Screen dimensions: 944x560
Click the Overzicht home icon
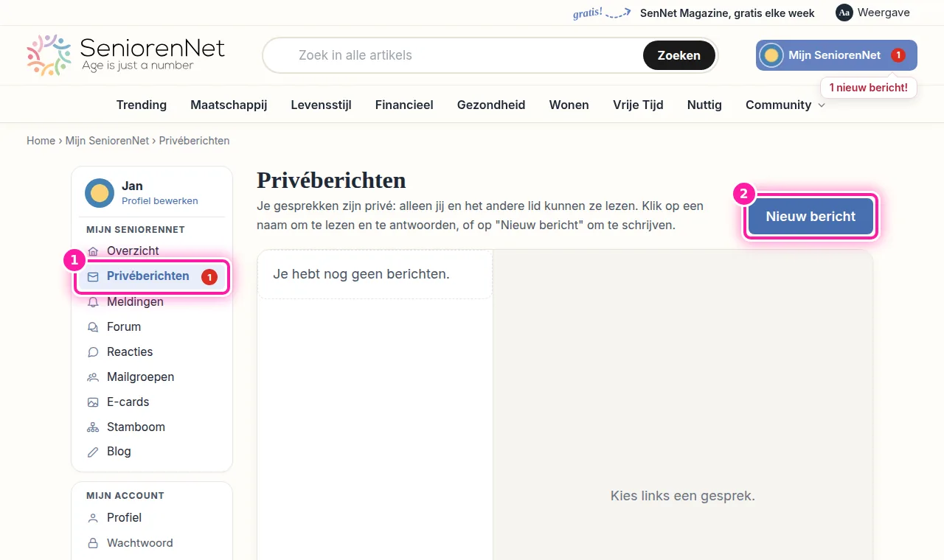click(x=93, y=251)
